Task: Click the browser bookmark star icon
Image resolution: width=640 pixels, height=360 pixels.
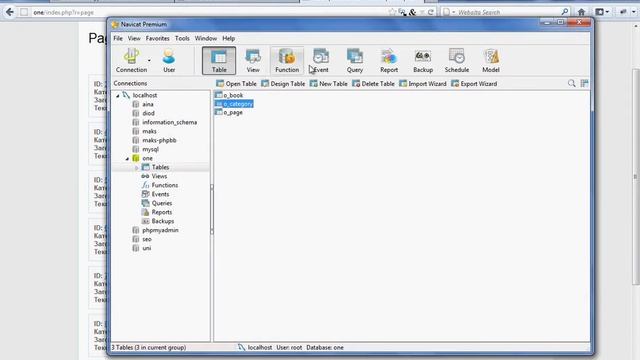Action: click(x=392, y=12)
